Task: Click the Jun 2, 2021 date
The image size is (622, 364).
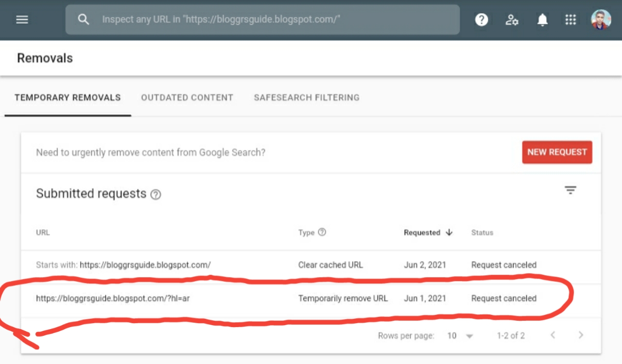Action: (x=425, y=265)
